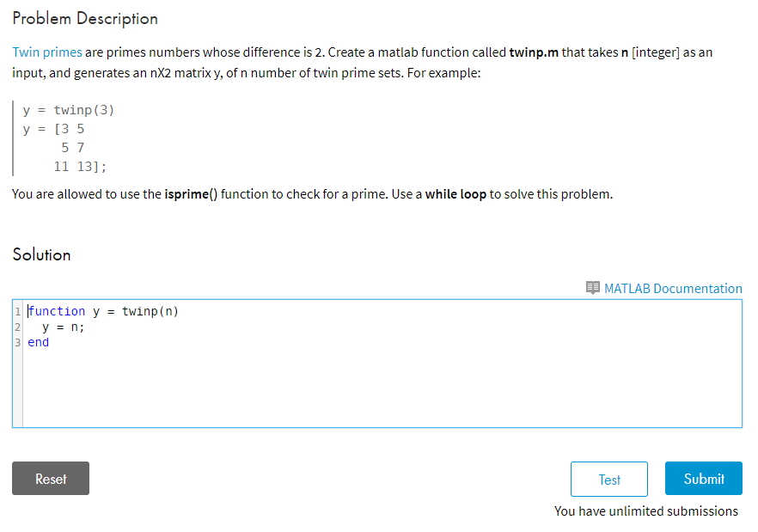Select the twinp(n) text in the editor

[151, 311]
